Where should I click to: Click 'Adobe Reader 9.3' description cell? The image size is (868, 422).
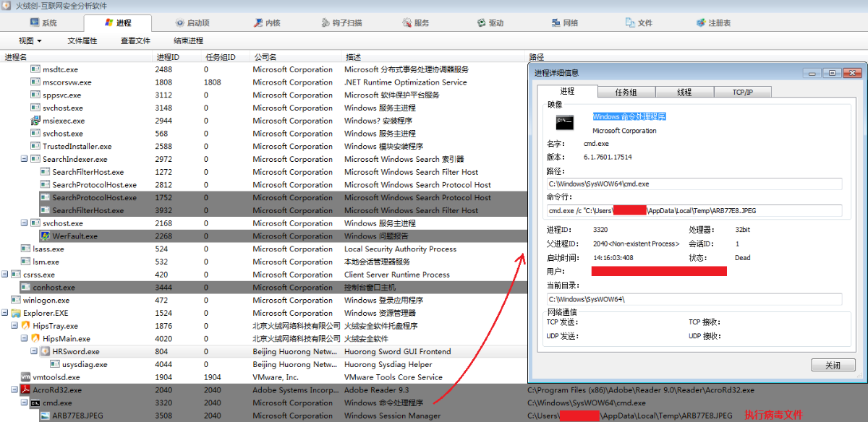tap(377, 390)
